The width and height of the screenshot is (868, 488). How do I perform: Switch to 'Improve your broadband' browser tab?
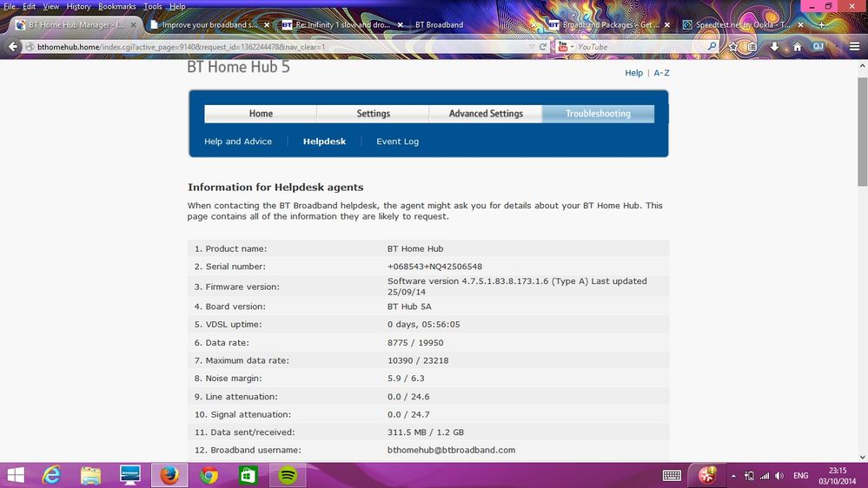209,25
